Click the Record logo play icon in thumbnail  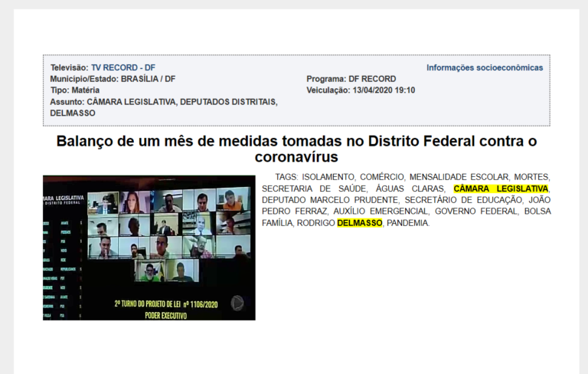pyautogui.click(x=237, y=303)
